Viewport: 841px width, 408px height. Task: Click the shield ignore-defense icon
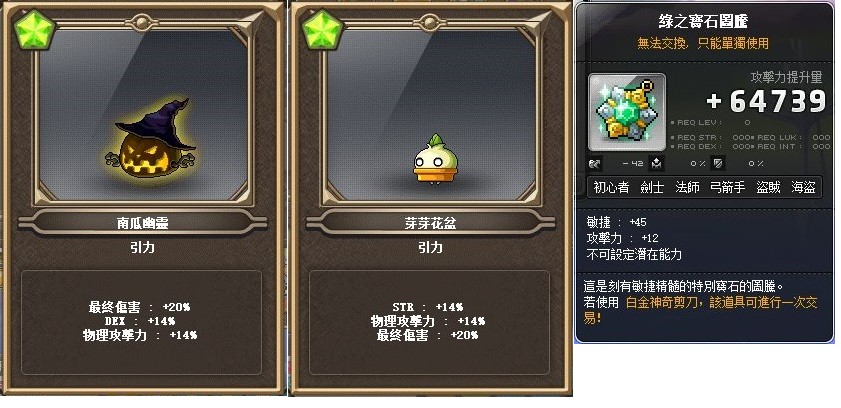719,163
